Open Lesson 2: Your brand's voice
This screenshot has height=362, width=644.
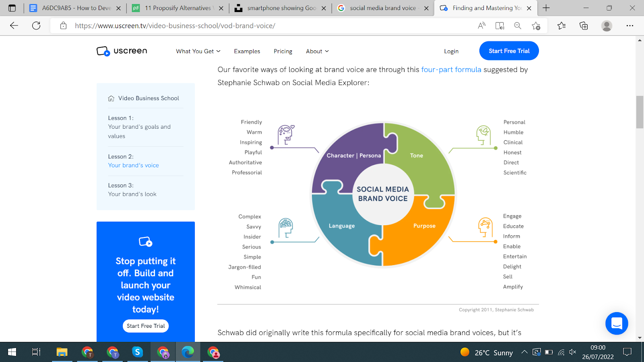point(134,161)
